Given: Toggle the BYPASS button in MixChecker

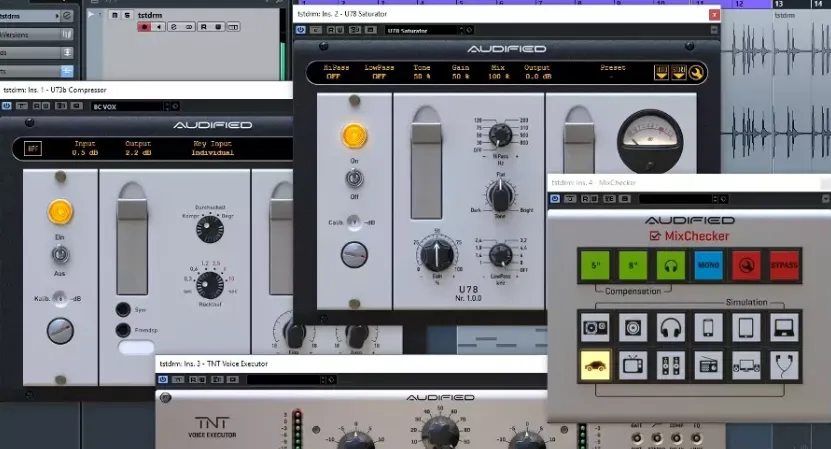Looking at the screenshot, I should pyautogui.click(x=784, y=265).
